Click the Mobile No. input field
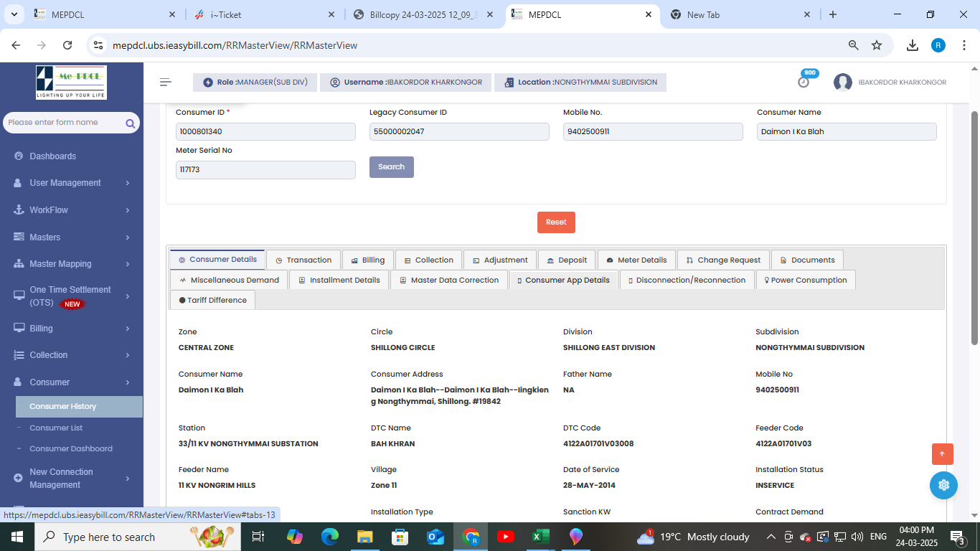 tap(653, 131)
